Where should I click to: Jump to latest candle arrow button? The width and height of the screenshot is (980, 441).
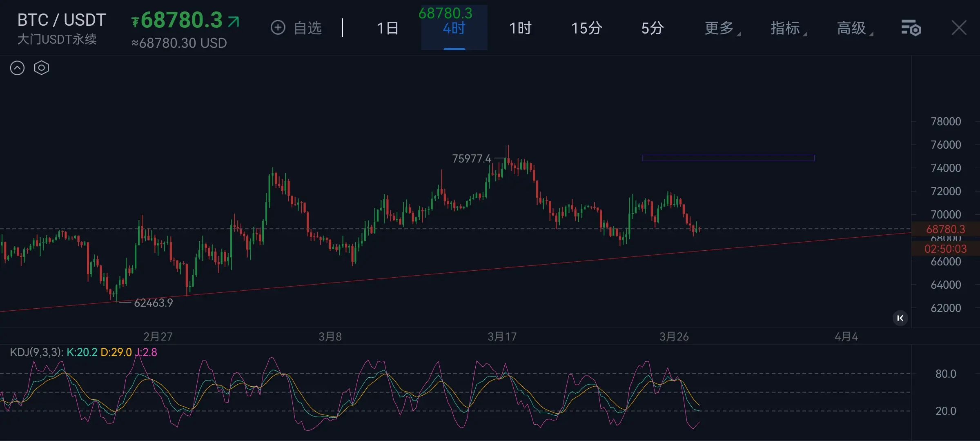tap(900, 318)
